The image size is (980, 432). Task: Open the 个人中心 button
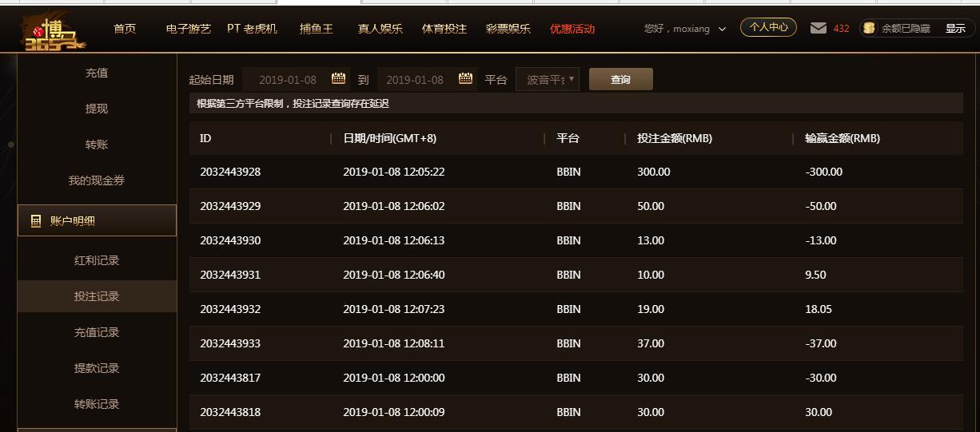click(768, 27)
